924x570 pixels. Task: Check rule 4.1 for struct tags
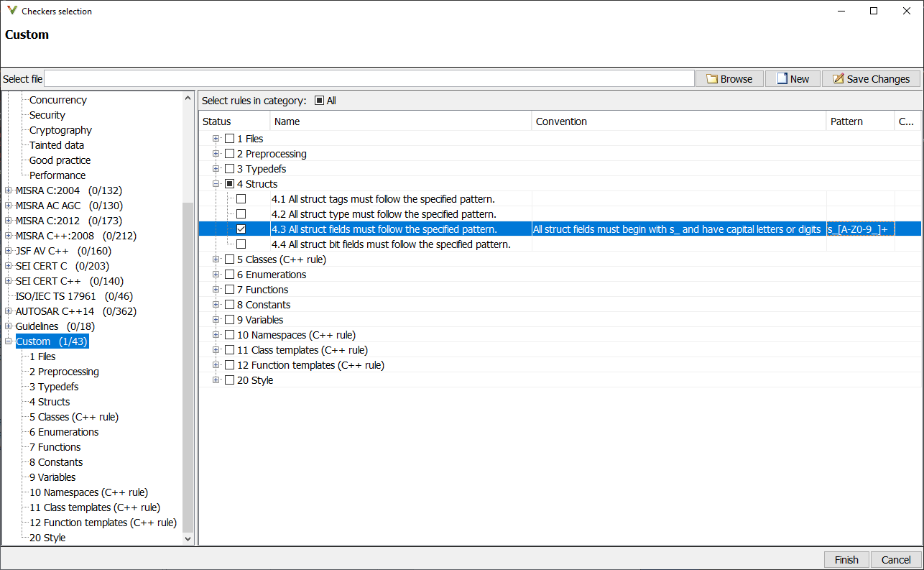tap(241, 198)
